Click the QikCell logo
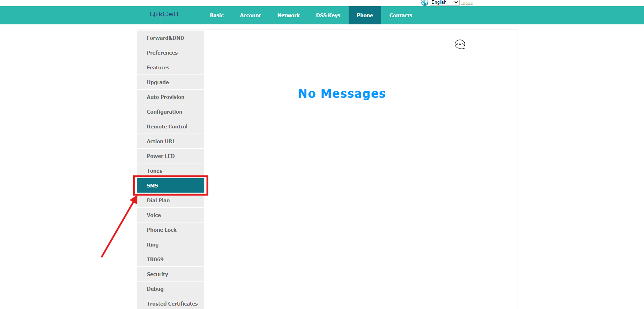This screenshot has height=309, width=644. pos(164,14)
